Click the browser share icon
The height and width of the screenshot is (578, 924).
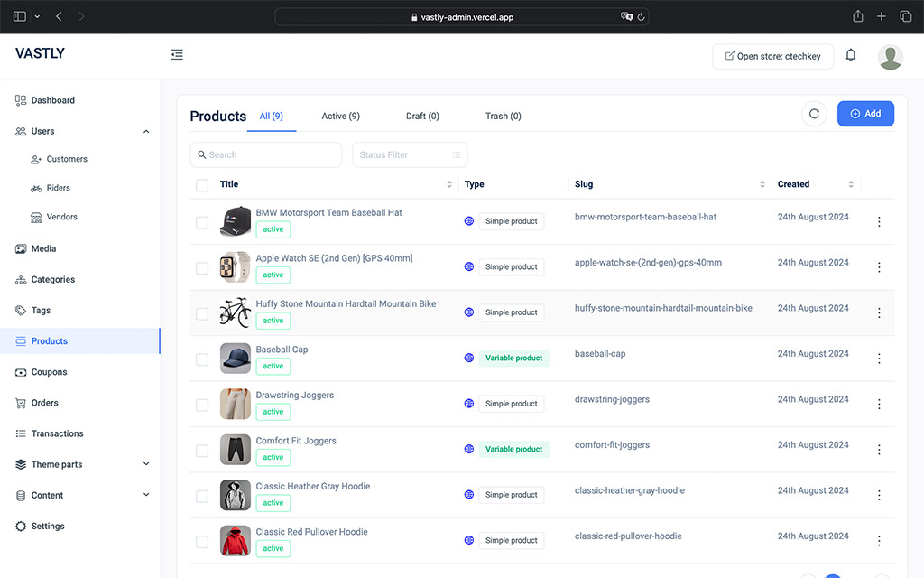[x=858, y=16]
